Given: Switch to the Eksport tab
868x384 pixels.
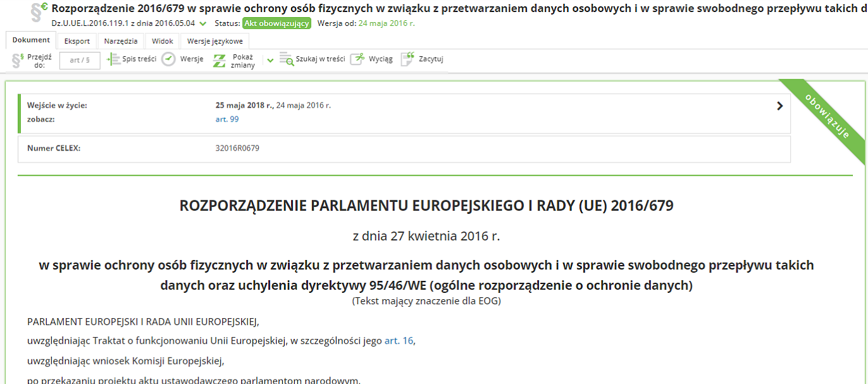Looking at the screenshot, I should coord(77,41).
